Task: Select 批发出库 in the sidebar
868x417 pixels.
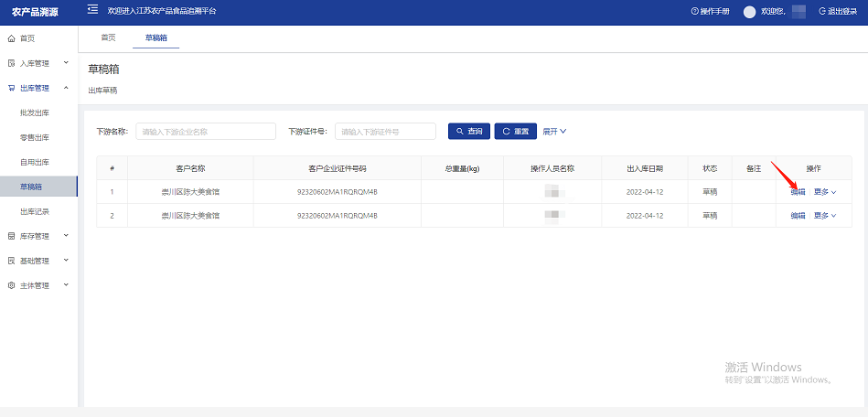Action: [x=35, y=112]
